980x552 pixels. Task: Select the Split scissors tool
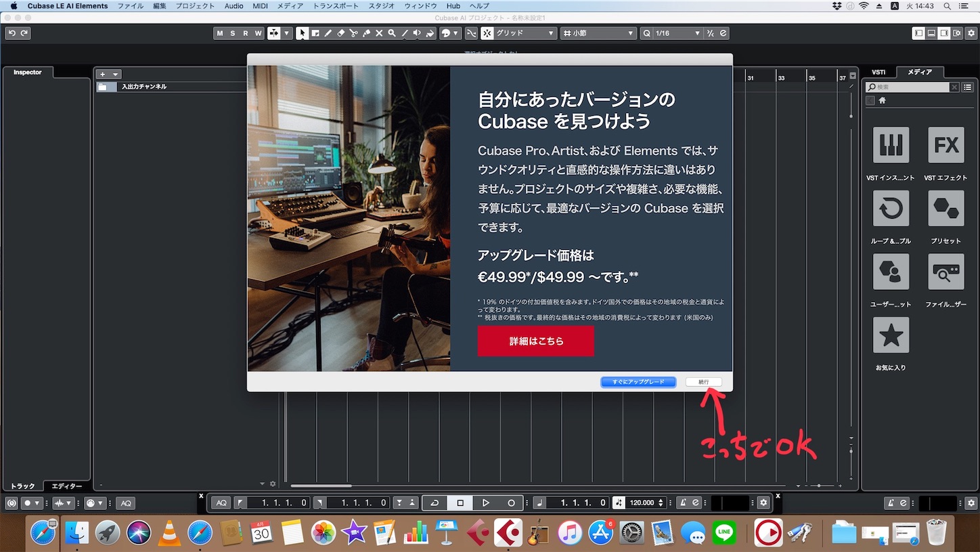(354, 33)
